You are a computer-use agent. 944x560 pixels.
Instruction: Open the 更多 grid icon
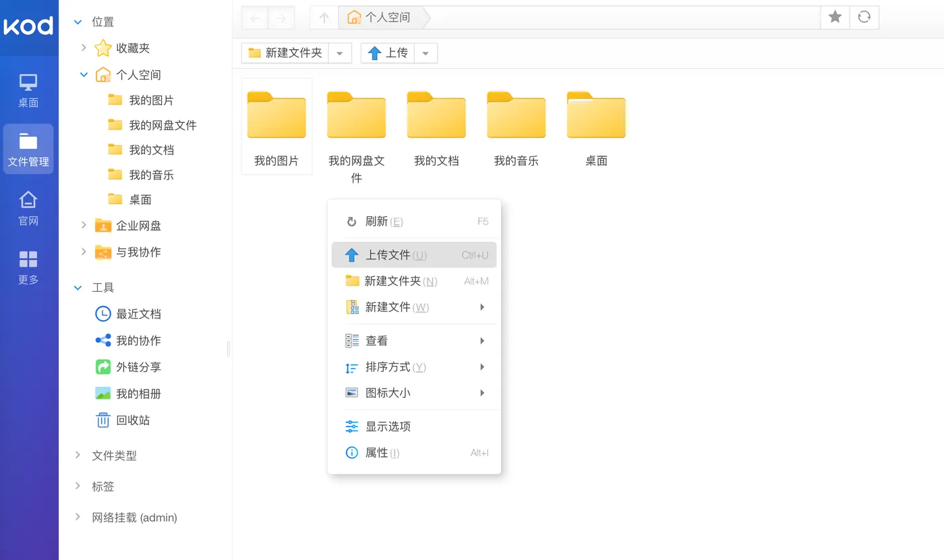[x=28, y=268]
